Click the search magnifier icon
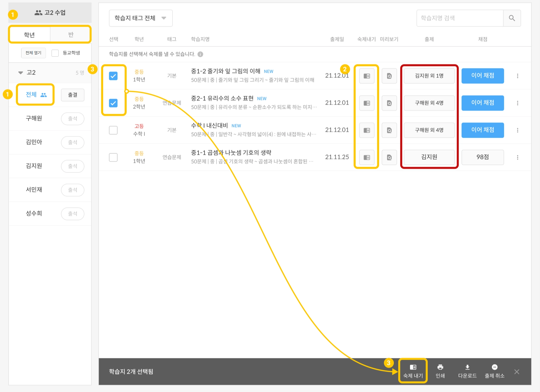The image size is (540, 392). point(512,18)
